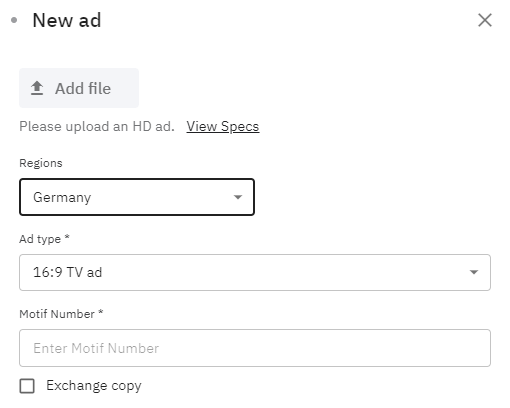Open the View Specs link
510x408 pixels.
click(x=223, y=127)
